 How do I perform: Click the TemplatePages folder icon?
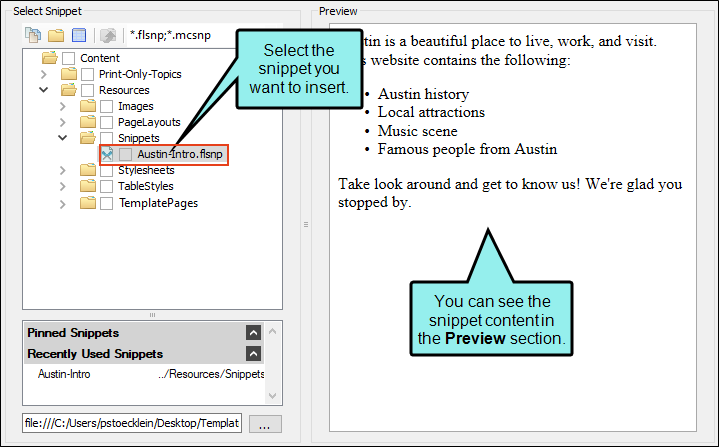pos(88,203)
